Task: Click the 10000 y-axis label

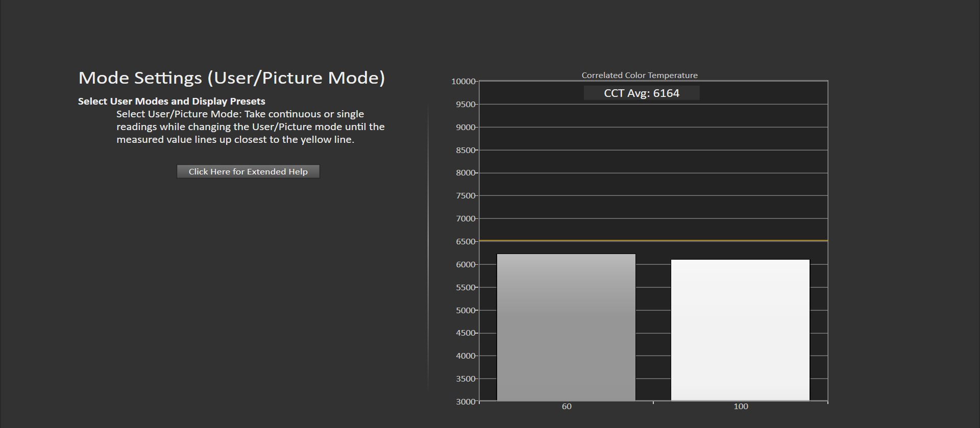Action: tap(463, 82)
